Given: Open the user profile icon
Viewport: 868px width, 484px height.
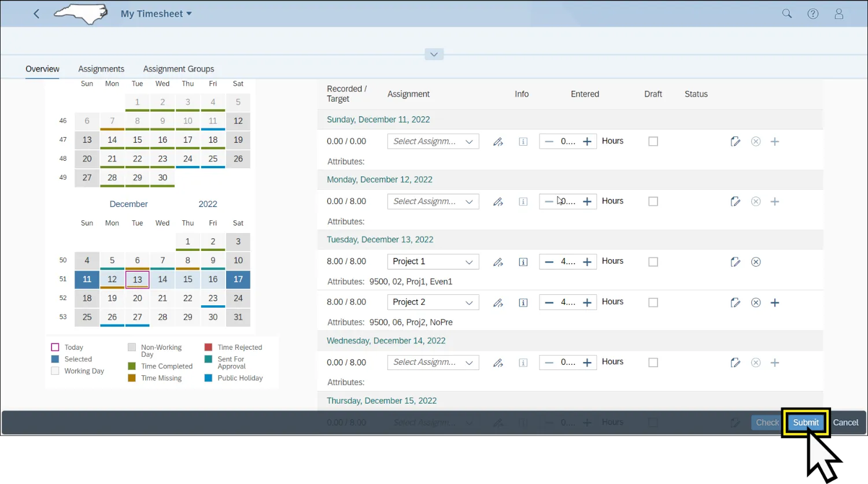Looking at the screenshot, I should (839, 14).
